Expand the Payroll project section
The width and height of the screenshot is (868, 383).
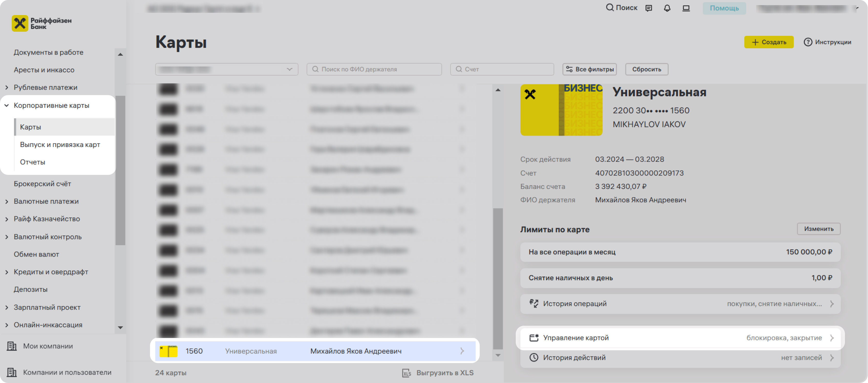pyautogui.click(x=7, y=307)
